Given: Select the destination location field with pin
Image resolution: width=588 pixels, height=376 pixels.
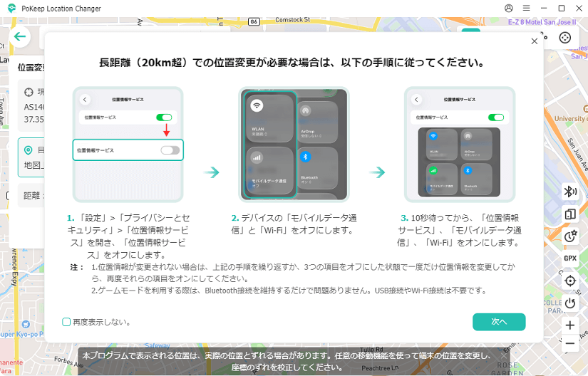Looking at the screenshot, I should (x=32, y=157).
